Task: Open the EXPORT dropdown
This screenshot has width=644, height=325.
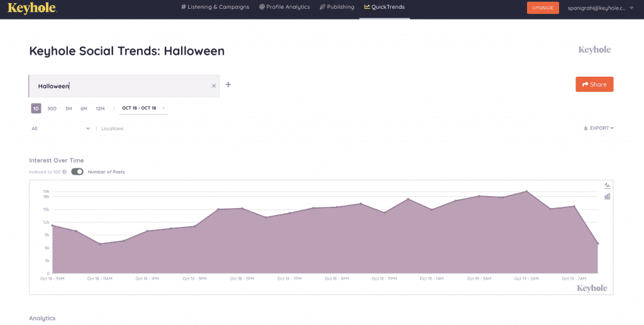Action: tap(599, 128)
